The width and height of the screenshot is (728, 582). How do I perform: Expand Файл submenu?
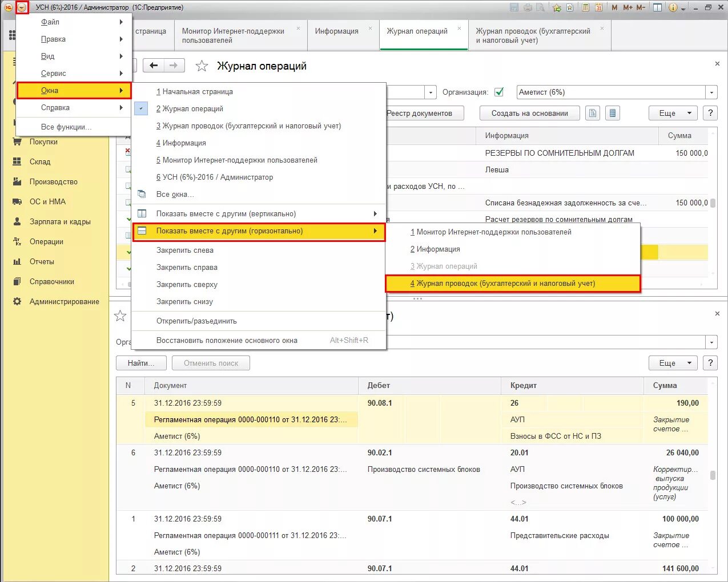(x=74, y=22)
